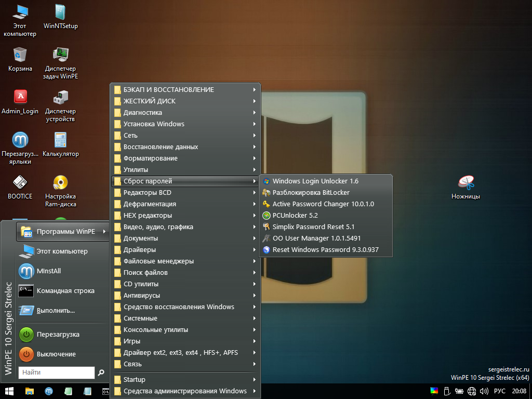Launch the Ножницы snipping tool icon

click(465, 188)
